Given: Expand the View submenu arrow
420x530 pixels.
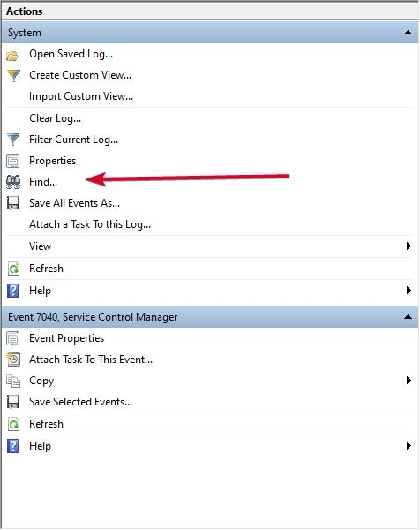Looking at the screenshot, I should [x=409, y=246].
